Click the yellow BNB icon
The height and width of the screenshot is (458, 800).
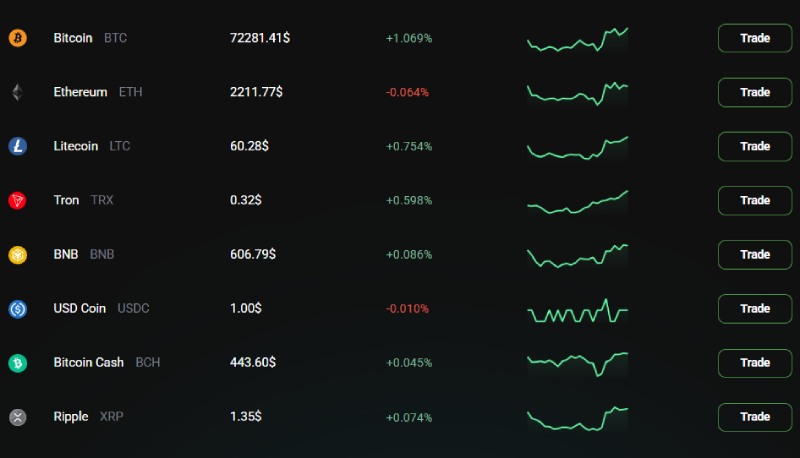click(17, 254)
